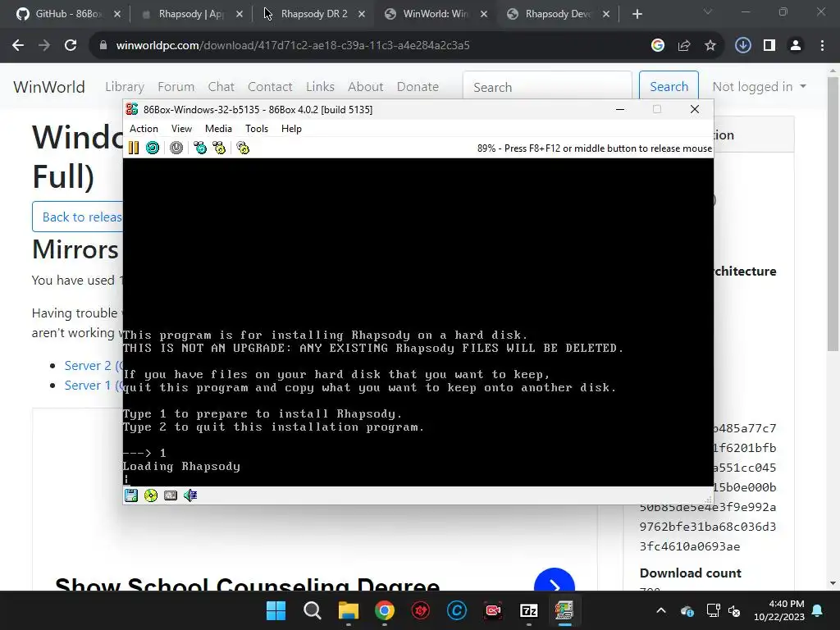The height and width of the screenshot is (630, 840).
Task: Click the muted volume tray icon
Action: [734, 610]
